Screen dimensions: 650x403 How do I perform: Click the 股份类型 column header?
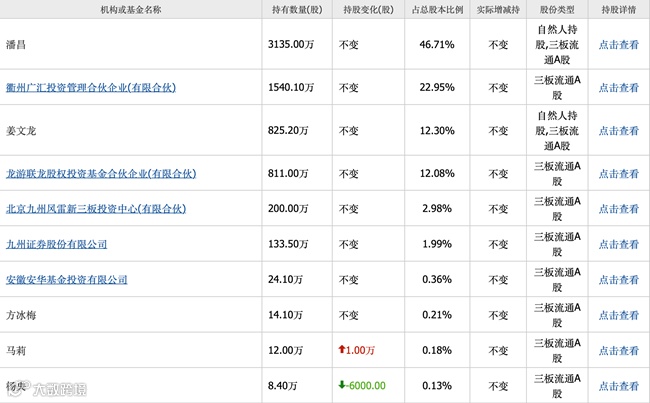click(x=557, y=10)
